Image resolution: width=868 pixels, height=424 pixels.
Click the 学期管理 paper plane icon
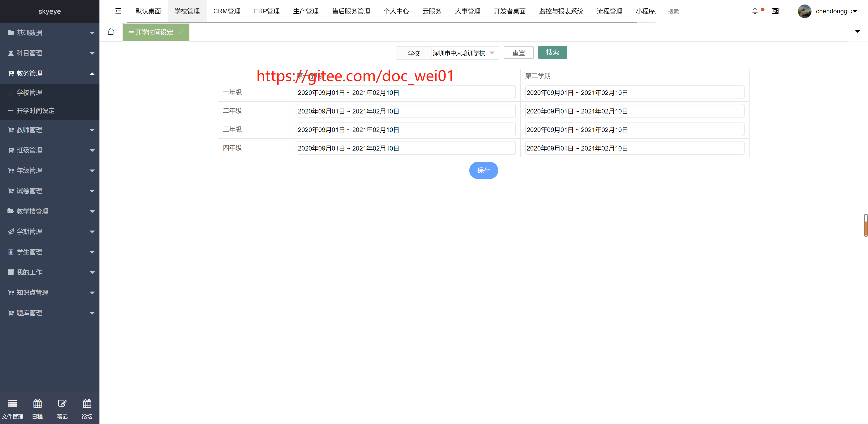coord(11,231)
